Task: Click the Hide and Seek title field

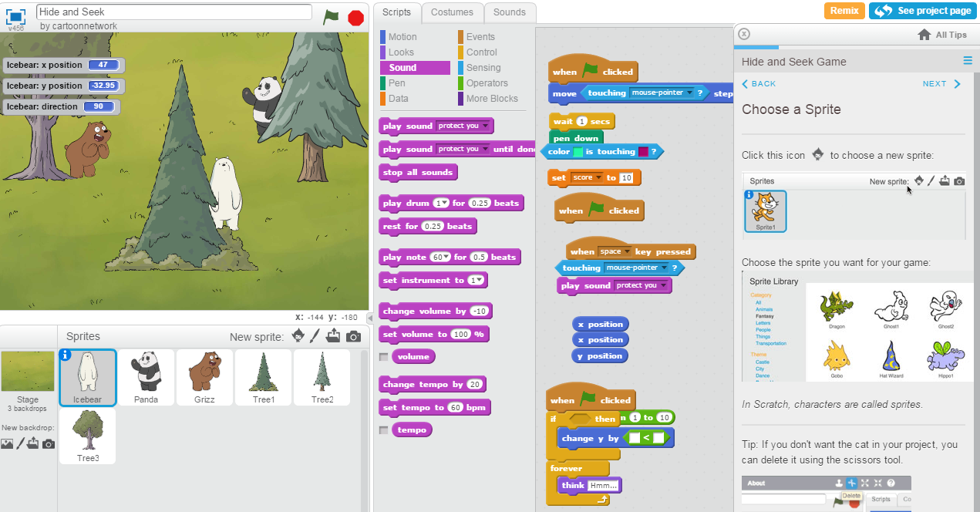Action: pyautogui.click(x=174, y=12)
